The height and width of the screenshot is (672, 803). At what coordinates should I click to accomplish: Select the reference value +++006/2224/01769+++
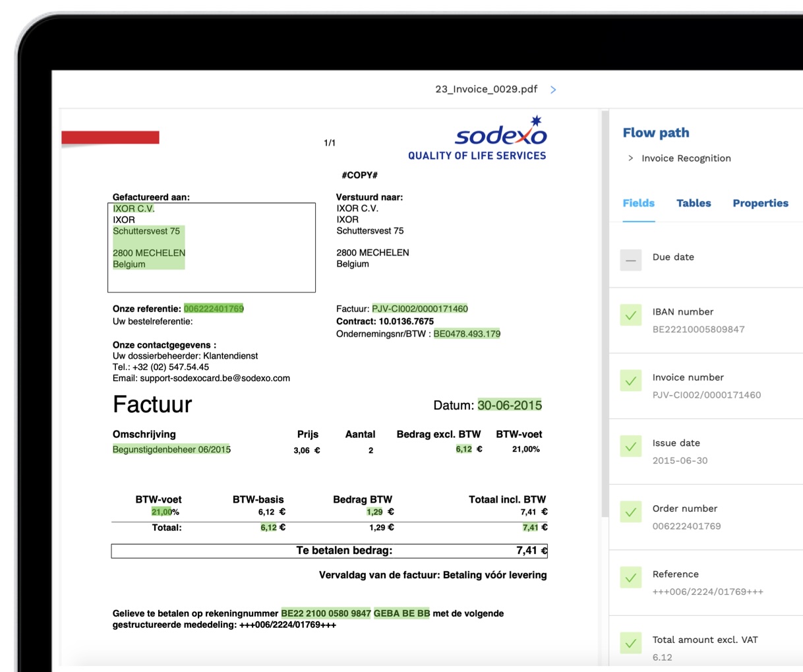click(707, 592)
